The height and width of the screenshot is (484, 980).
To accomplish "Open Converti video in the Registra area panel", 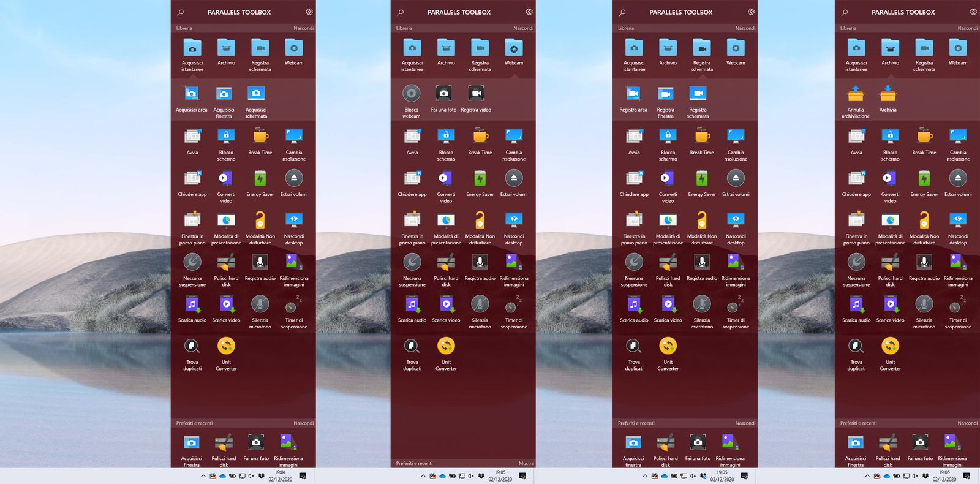I will pos(668,186).
